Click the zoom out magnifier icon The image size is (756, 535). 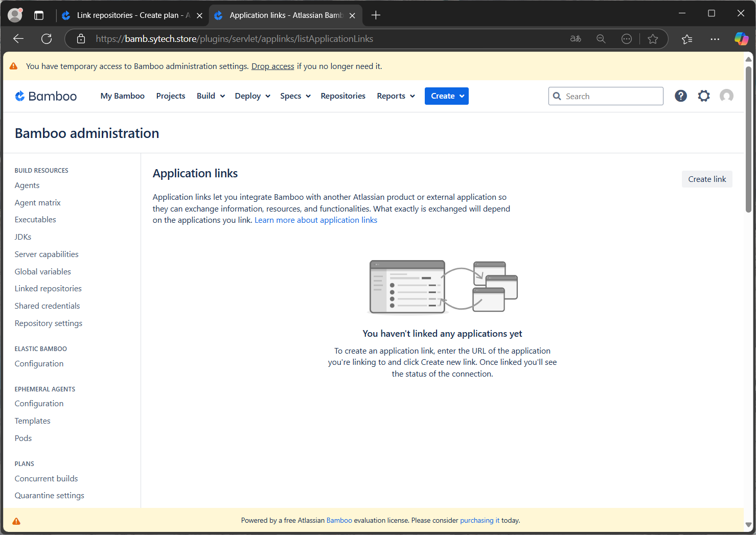pos(601,39)
